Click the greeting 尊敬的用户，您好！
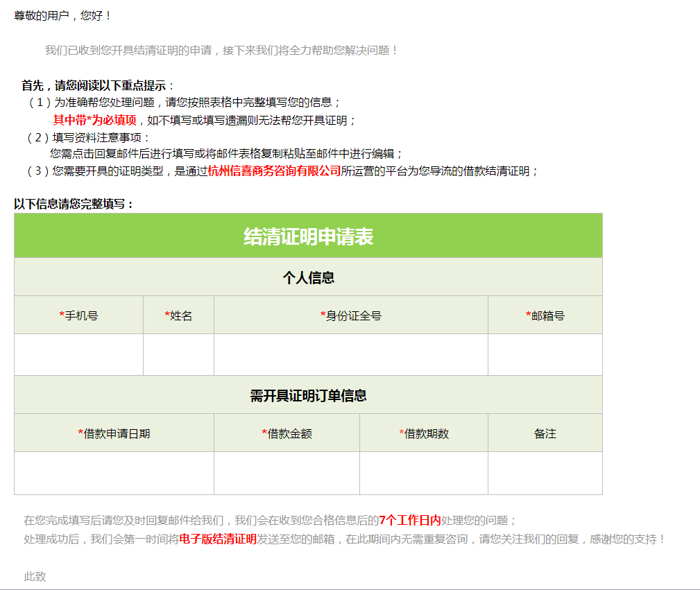The width and height of the screenshot is (700, 590). [63, 16]
